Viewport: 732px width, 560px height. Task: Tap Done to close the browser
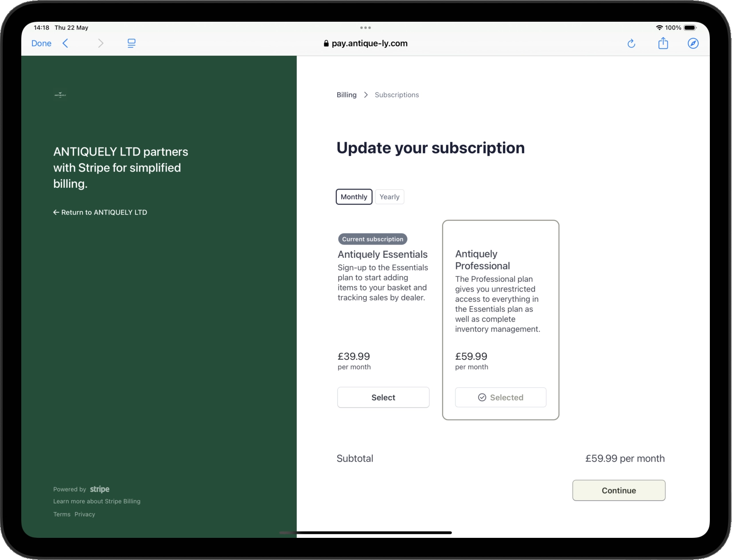pos(41,43)
